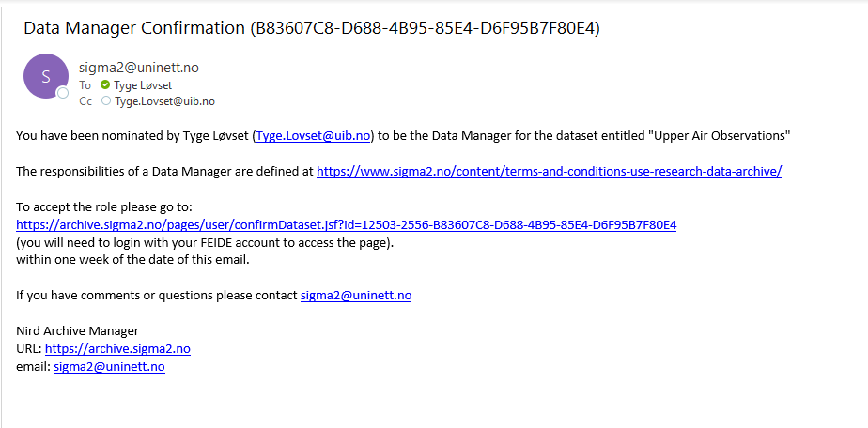The width and height of the screenshot is (868, 428).
Task: Click the green check icon beside Tyge Løvset
Action: (x=105, y=84)
